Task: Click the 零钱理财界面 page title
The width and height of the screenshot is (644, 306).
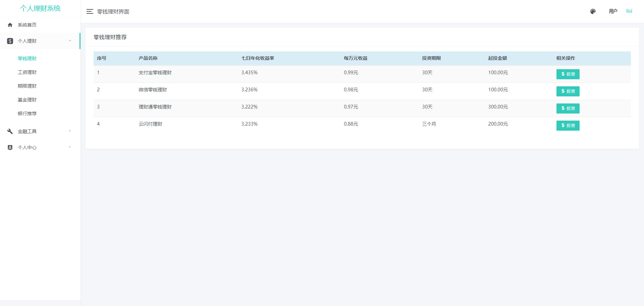Action: pos(113,12)
